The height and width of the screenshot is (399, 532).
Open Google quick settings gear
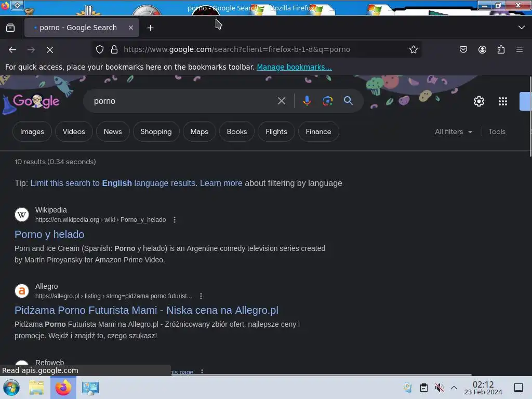click(478, 101)
